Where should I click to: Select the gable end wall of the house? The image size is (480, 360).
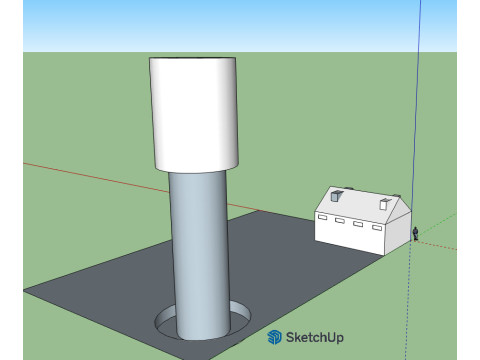[x=398, y=227]
